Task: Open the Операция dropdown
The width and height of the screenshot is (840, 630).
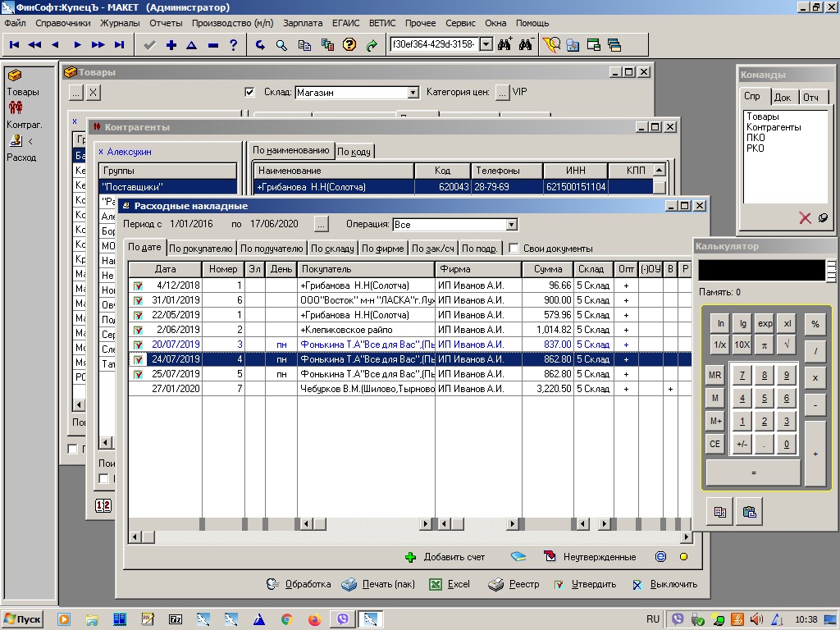Action: [x=511, y=225]
